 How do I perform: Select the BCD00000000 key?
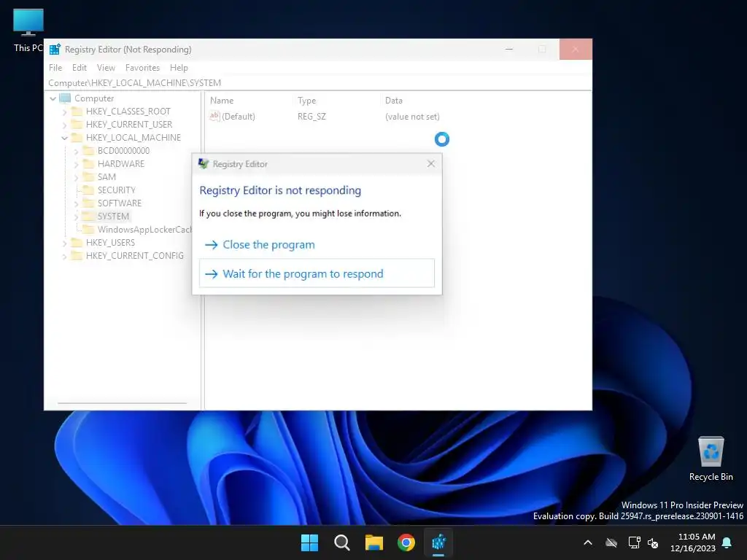(x=123, y=150)
